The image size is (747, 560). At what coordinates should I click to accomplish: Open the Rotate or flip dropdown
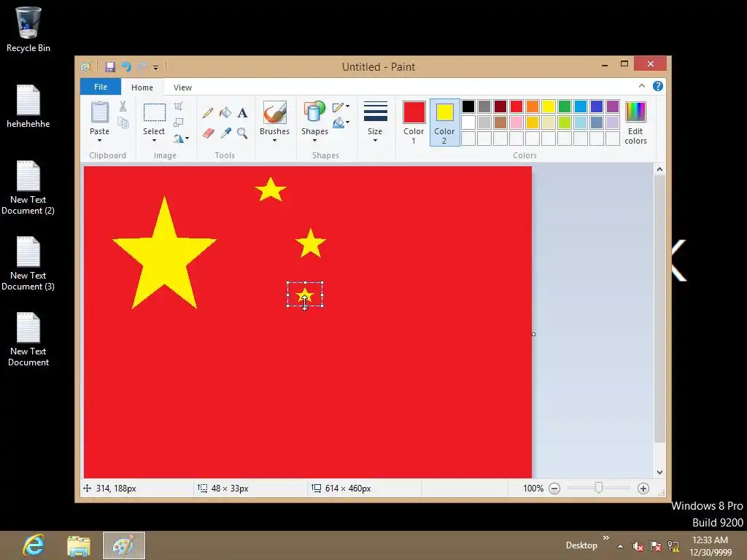(181, 139)
